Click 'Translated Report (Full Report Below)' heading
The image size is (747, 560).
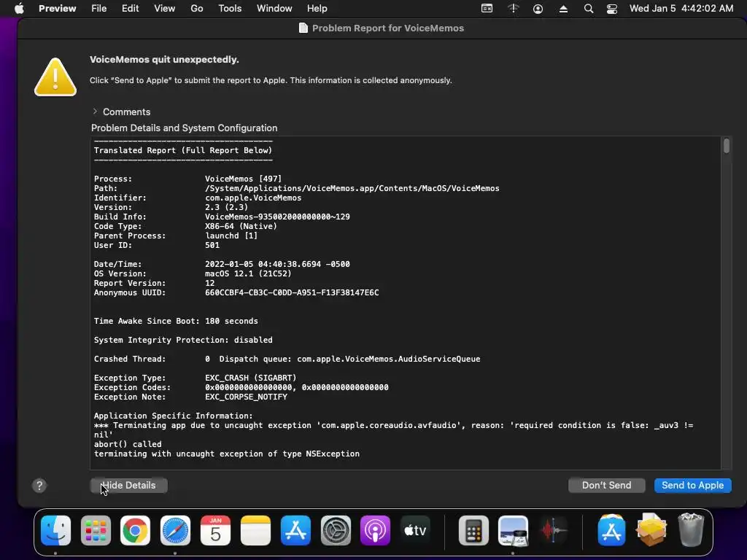click(x=183, y=150)
